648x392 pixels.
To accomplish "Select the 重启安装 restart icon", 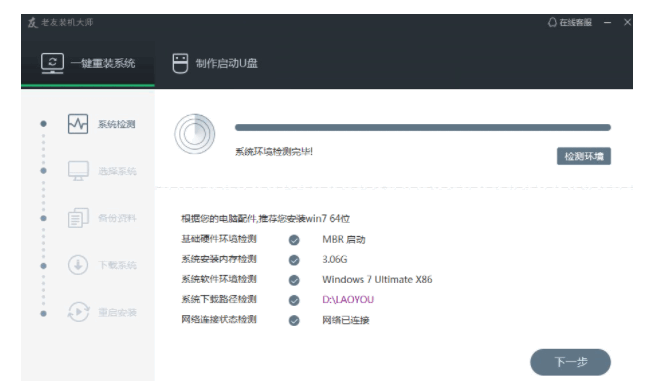I will click(78, 312).
